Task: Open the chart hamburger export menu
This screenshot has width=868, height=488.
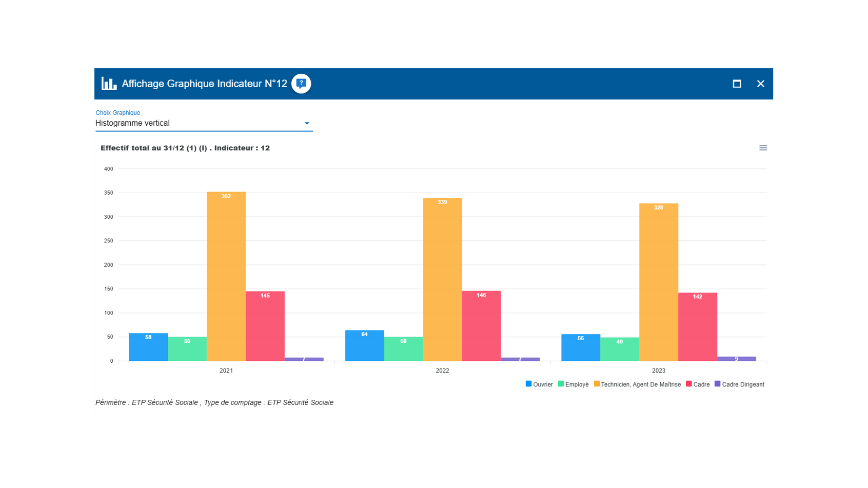Action: [763, 148]
